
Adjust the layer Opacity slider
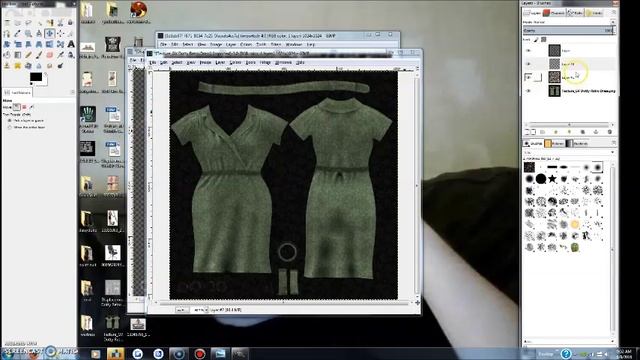point(569,30)
